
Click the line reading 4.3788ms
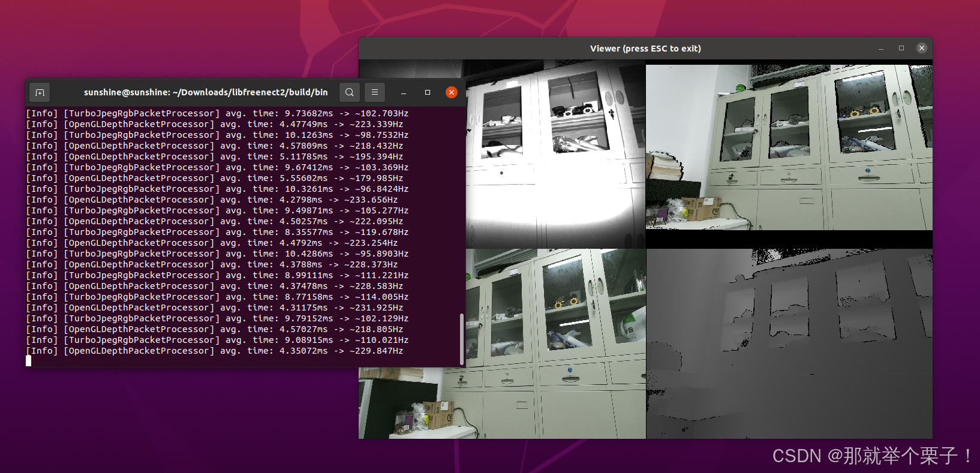tap(212, 264)
